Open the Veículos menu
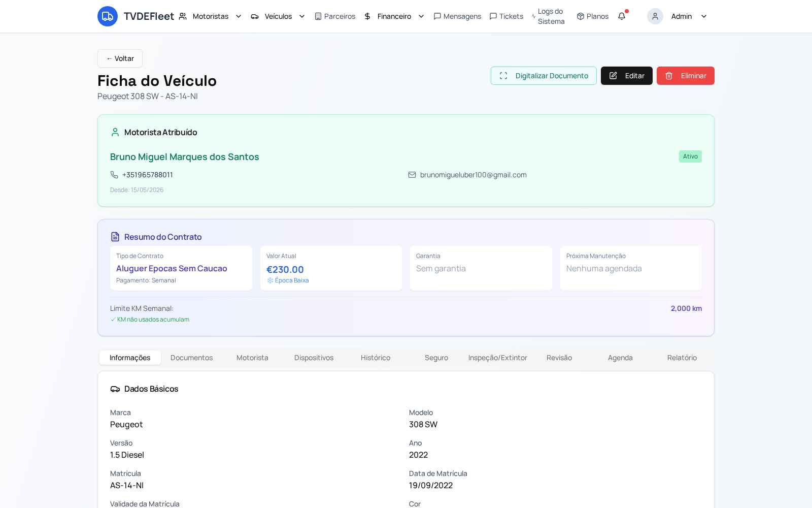812x508 pixels. point(278,16)
